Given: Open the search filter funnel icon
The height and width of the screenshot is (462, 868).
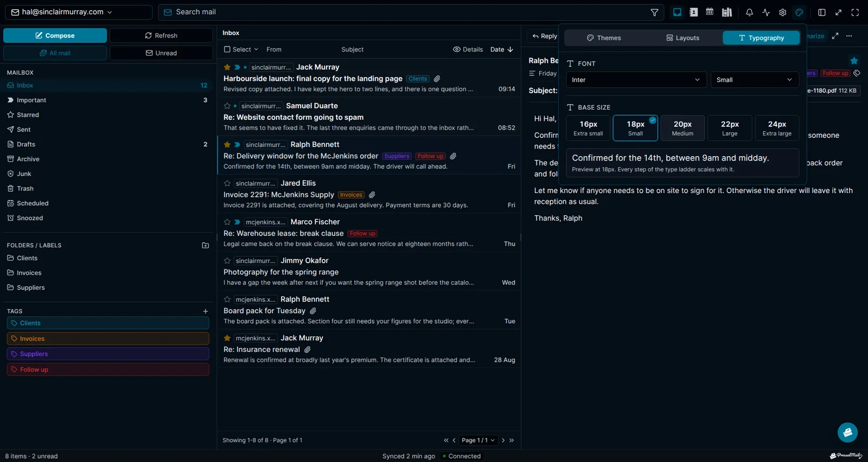Looking at the screenshot, I should tap(654, 12).
